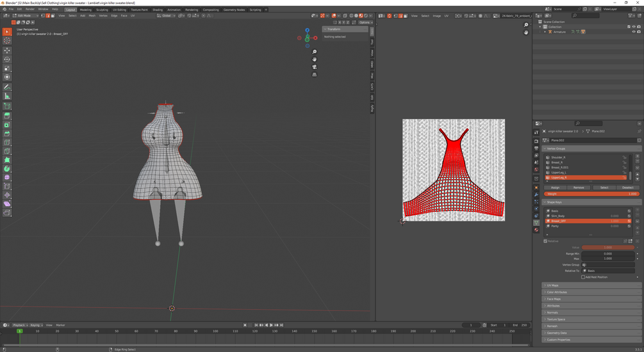This screenshot has height=352, width=644.
Task: Select the Move tool in the 3D viewport toolbar
Action: (x=7, y=50)
